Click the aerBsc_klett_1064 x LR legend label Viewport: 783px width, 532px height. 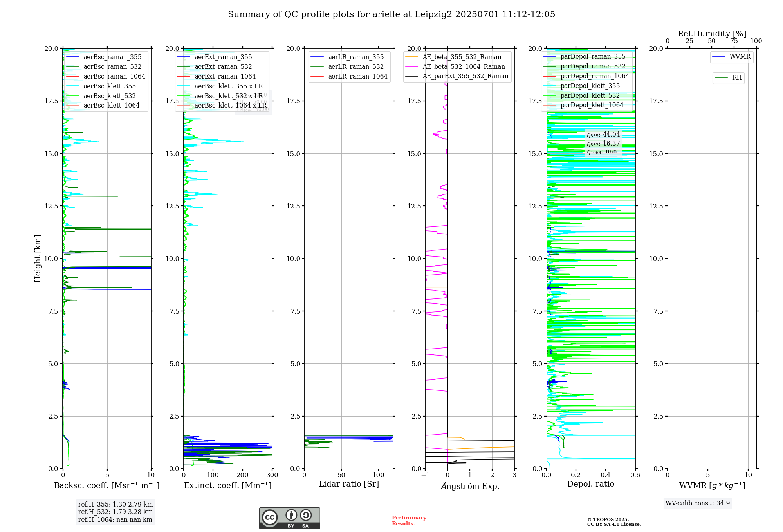[x=231, y=105]
